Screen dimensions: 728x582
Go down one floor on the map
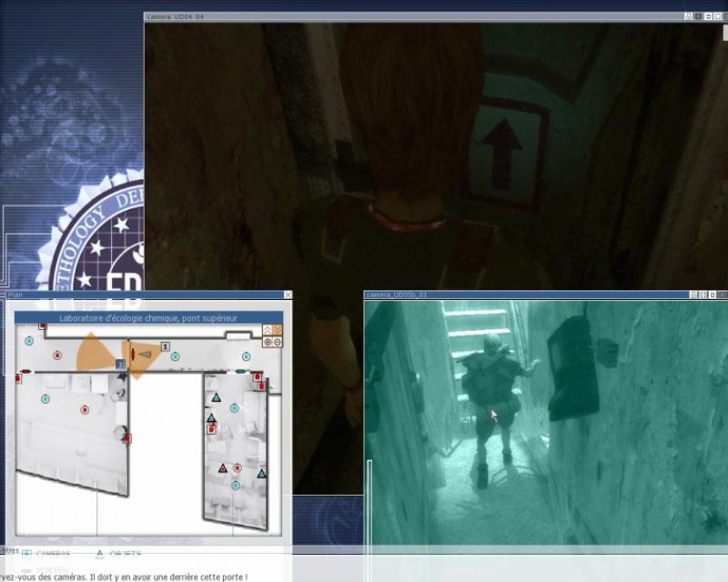pyautogui.click(x=278, y=329)
